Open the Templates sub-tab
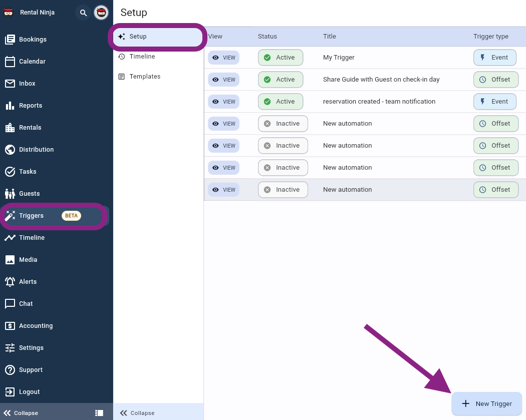 click(145, 77)
